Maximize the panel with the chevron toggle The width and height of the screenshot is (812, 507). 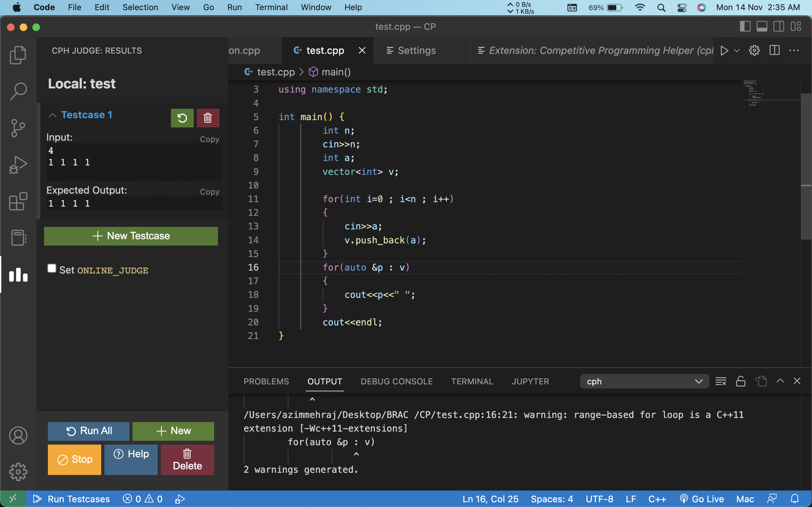click(780, 381)
